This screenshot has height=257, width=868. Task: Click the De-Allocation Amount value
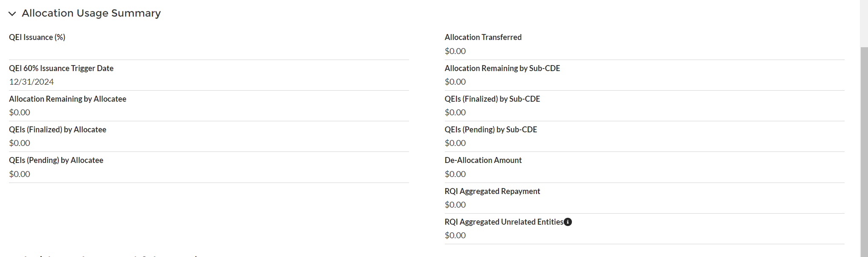(x=455, y=174)
